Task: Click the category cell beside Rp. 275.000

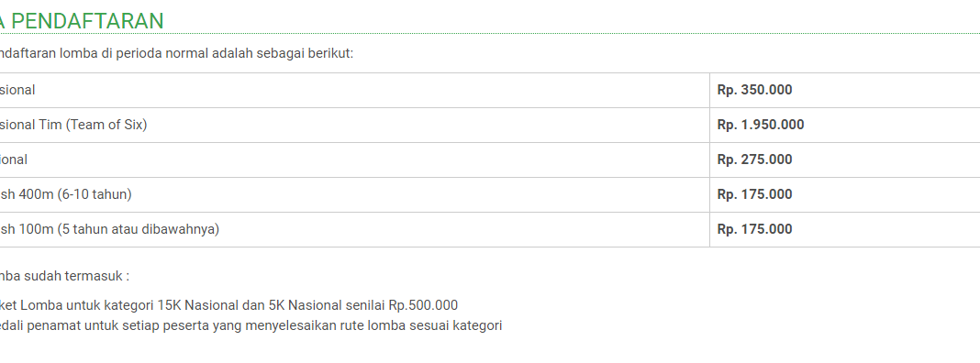Action: tap(354, 159)
